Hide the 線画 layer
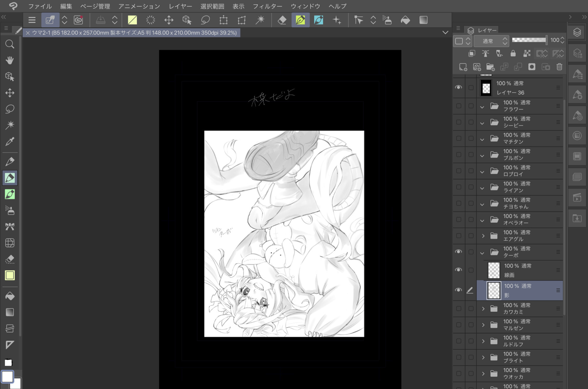The height and width of the screenshot is (389, 588). [x=458, y=270]
